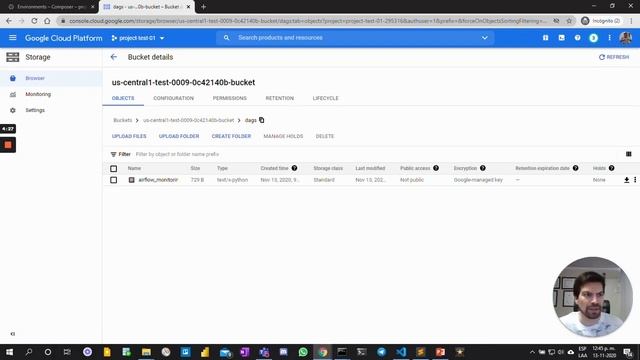Select Browser in the Storage sidebar
This screenshot has height=360, width=640.
click(x=51, y=78)
